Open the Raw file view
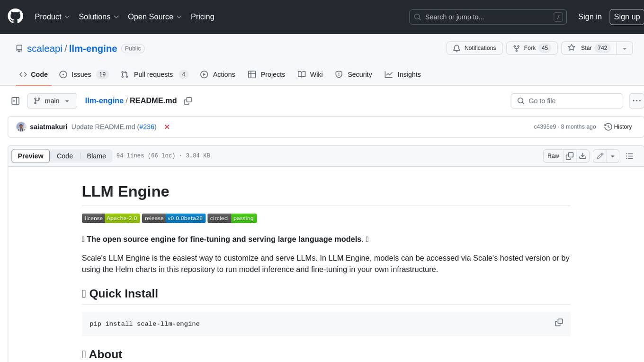 tap(553, 156)
